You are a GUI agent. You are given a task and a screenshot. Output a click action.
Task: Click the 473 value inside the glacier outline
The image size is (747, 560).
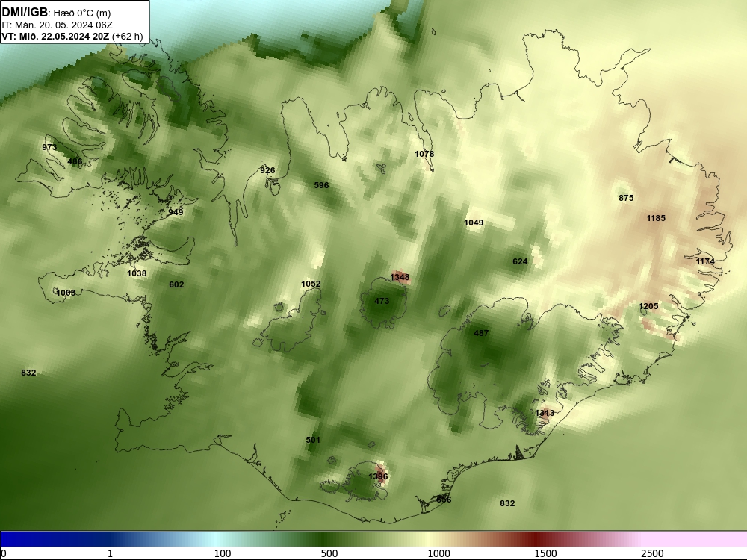click(382, 301)
